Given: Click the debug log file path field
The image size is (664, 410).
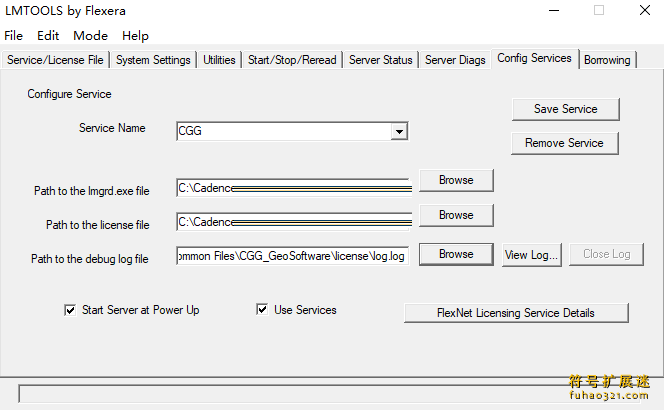Looking at the screenshot, I should (x=293, y=256).
